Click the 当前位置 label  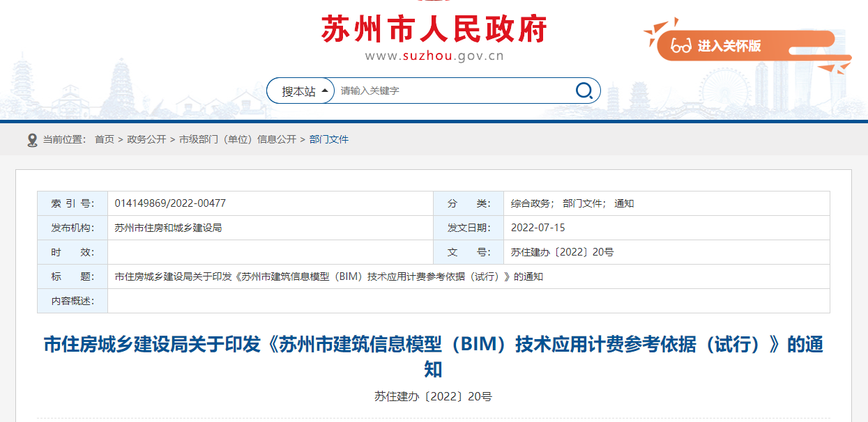64,139
